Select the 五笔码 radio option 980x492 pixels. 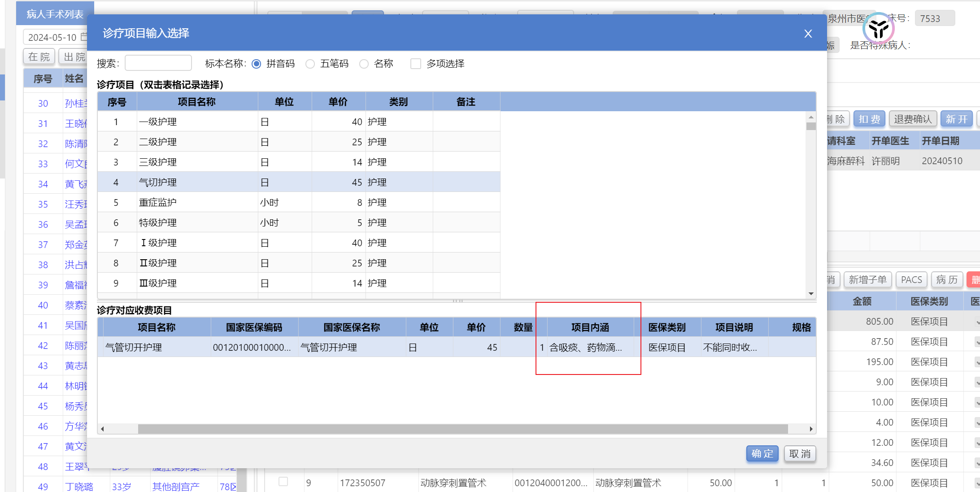click(x=310, y=64)
